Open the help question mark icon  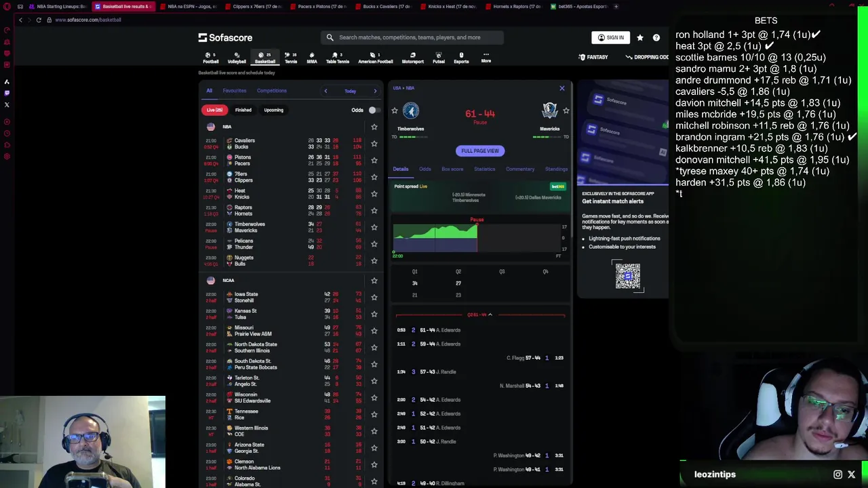click(x=656, y=37)
